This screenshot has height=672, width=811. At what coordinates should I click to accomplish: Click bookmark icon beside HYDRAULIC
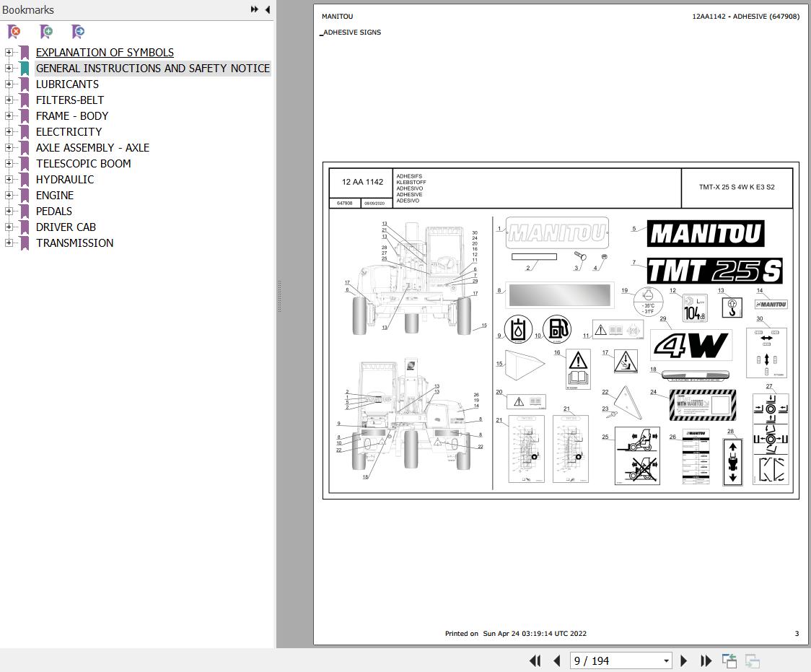pos(25,180)
